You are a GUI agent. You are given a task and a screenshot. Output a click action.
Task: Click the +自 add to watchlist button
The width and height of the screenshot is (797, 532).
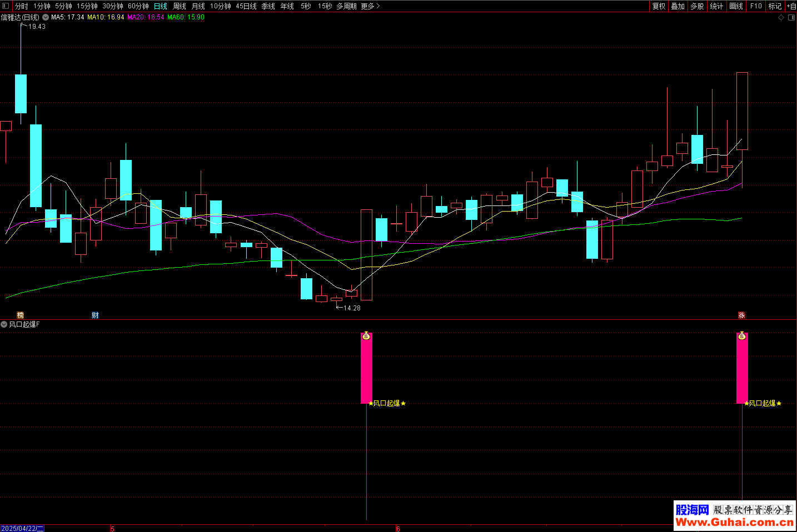[x=791, y=6]
